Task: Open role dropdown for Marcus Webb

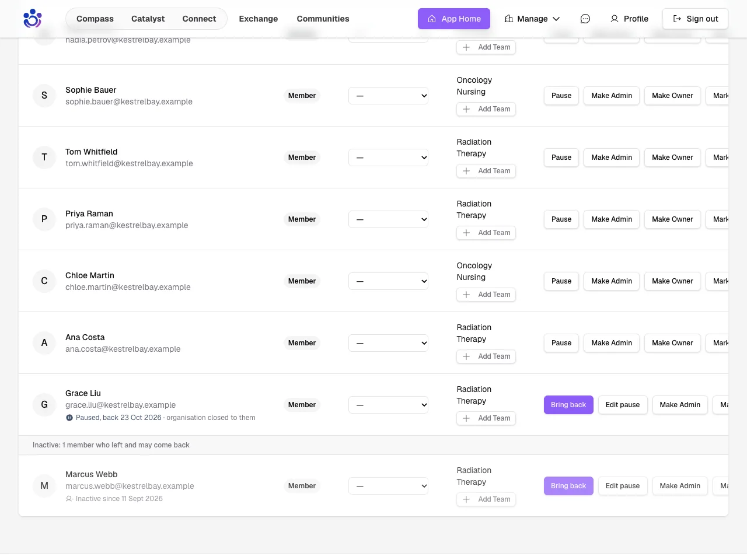Action: click(x=388, y=486)
